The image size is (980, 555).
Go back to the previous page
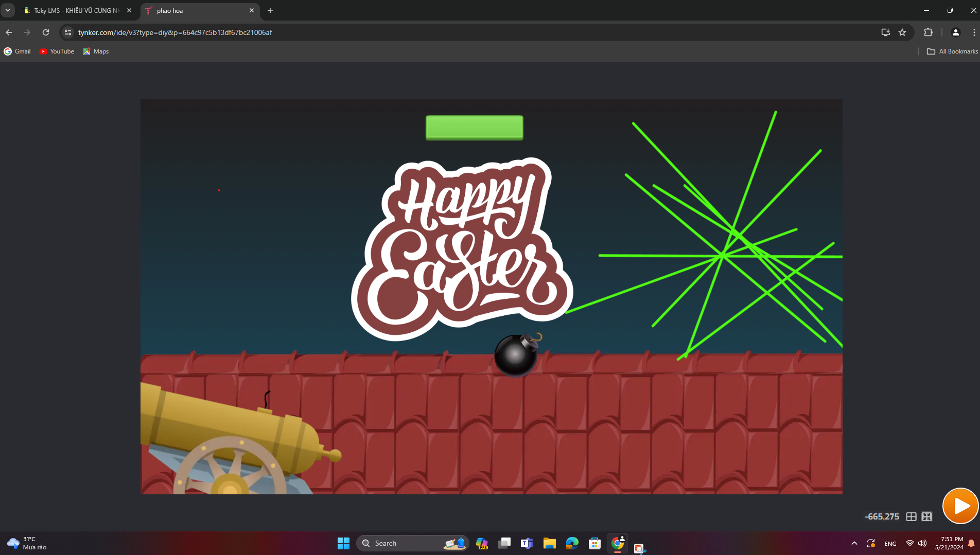(9, 32)
